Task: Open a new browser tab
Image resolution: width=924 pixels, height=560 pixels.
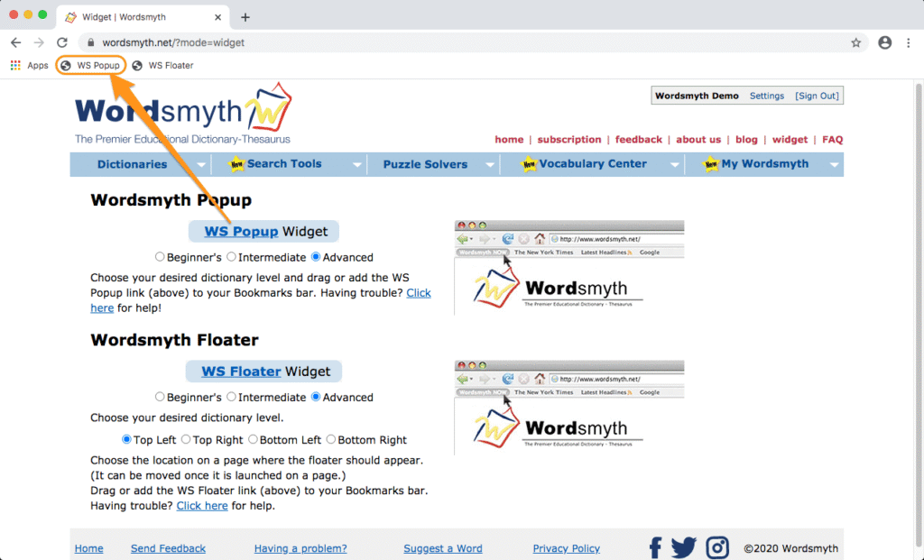Action: coord(245,17)
